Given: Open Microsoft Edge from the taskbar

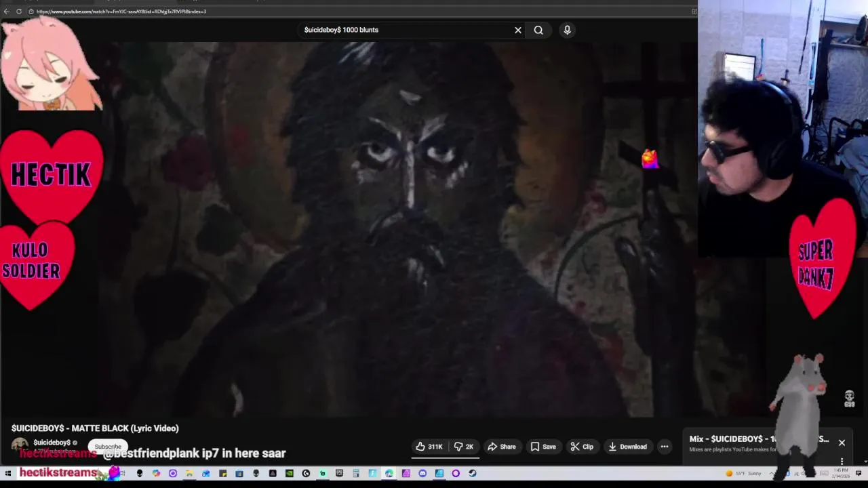Looking at the screenshot, I should [x=389, y=473].
